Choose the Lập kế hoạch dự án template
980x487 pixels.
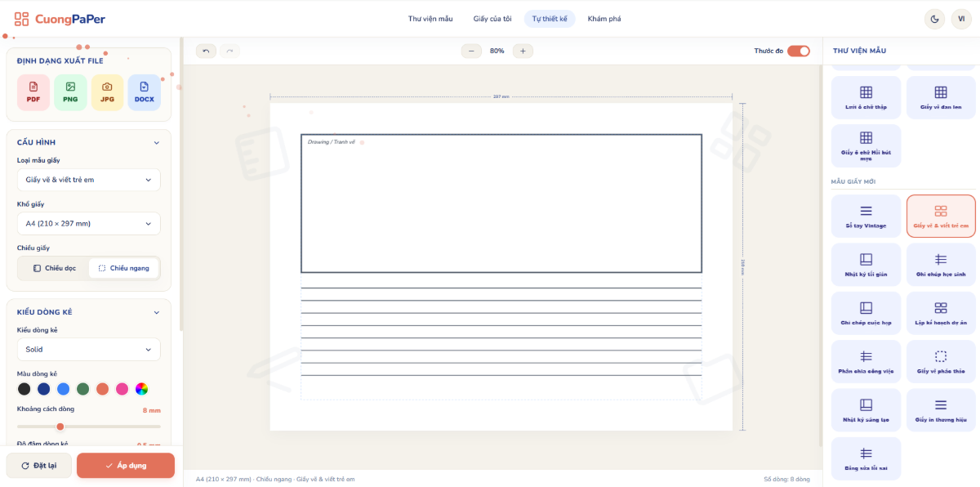click(x=941, y=313)
